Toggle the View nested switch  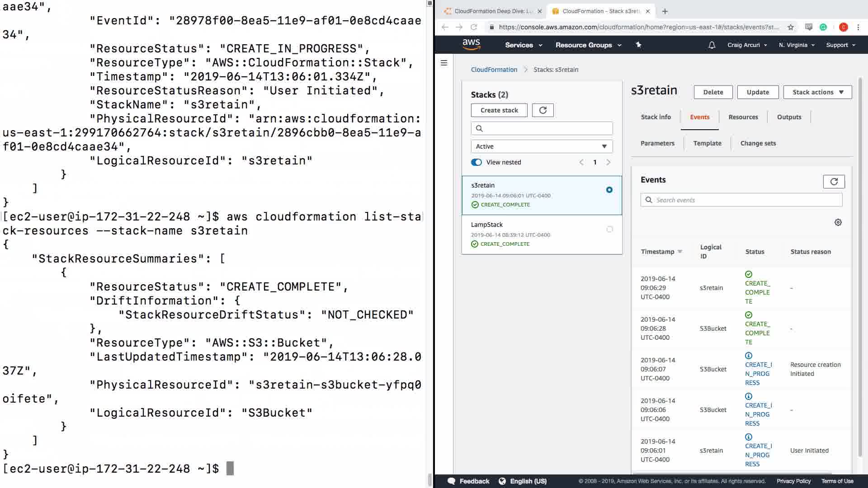coord(476,162)
